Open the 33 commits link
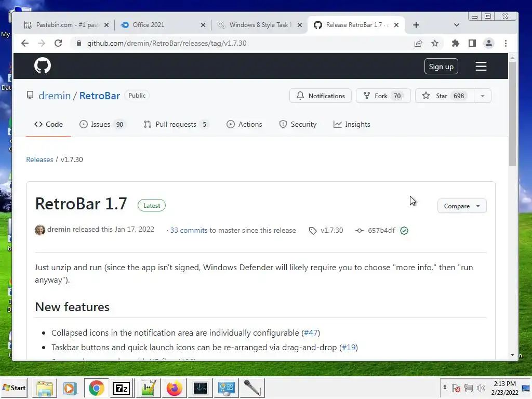532x399 pixels. point(189,230)
